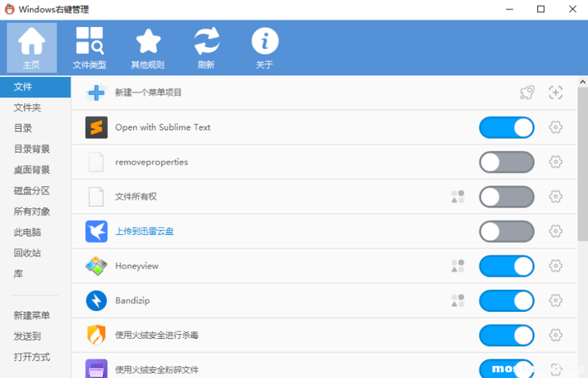The image size is (588, 378).
Task: Disable the Honeyview toggle
Action: (x=506, y=266)
